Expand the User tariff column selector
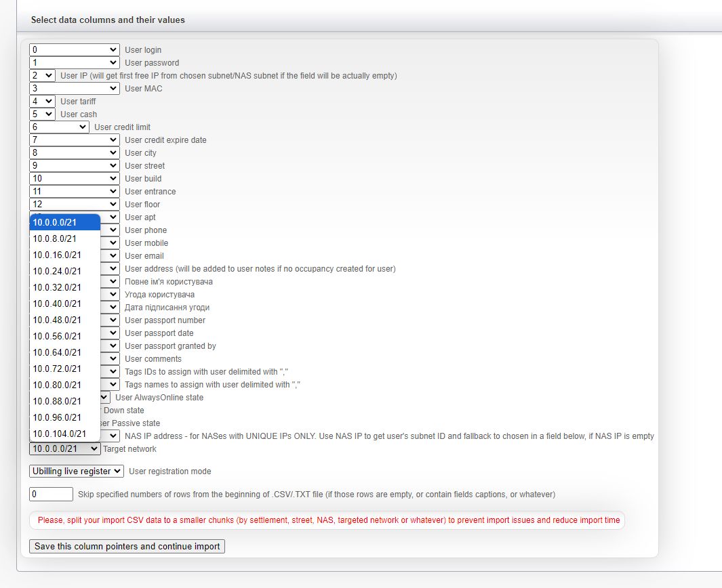This screenshot has width=722, height=588. tap(42, 101)
